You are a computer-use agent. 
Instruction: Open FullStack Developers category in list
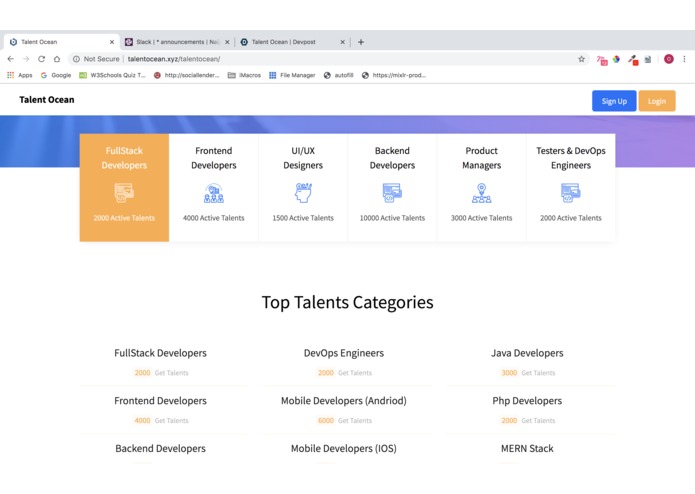pyautogui.click(x=160, y=353)
